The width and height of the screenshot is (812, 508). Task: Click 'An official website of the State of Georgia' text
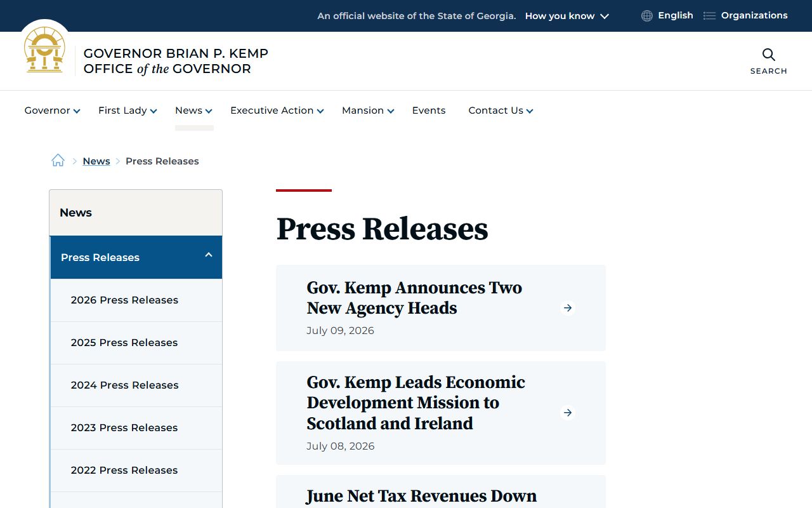point(417,16)
